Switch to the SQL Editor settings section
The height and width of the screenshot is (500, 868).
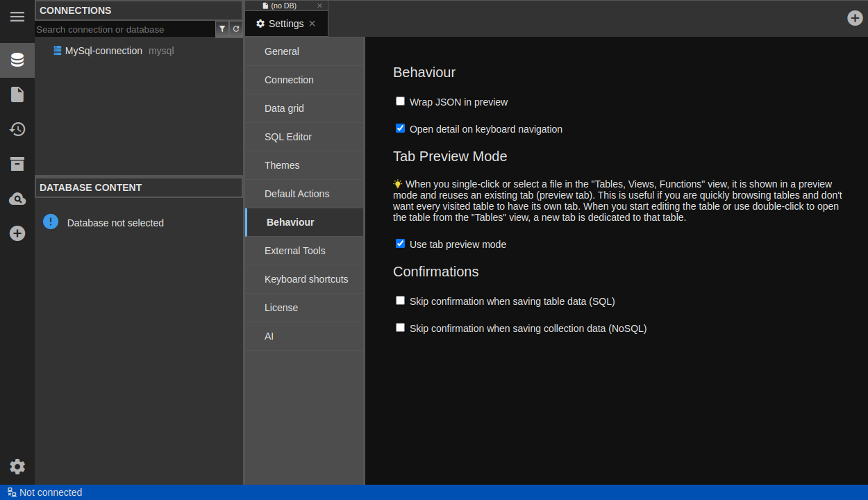tap(288, 137)
